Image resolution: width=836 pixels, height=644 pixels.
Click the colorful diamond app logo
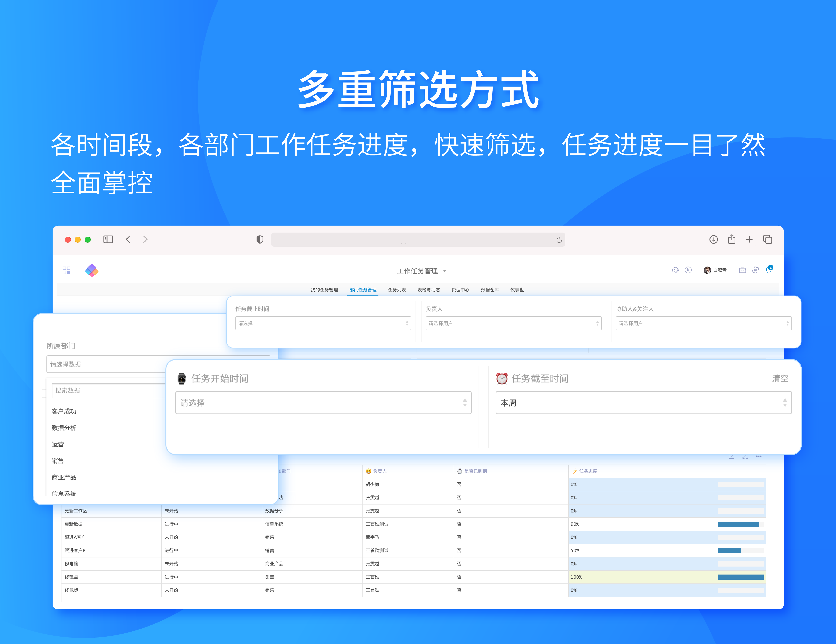tap(92, 270)
